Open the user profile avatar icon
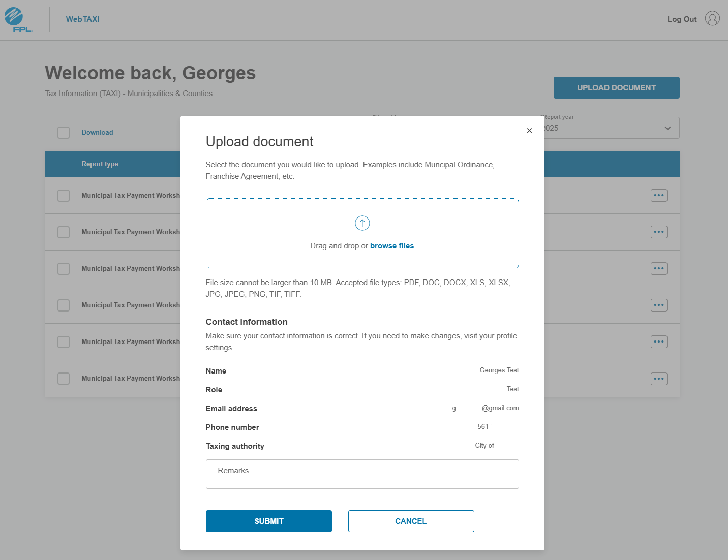 tap(712, 19)
